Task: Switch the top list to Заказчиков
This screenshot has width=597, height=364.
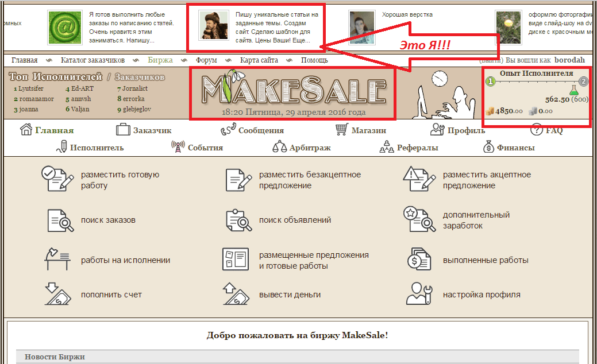Action: point(140,77)
